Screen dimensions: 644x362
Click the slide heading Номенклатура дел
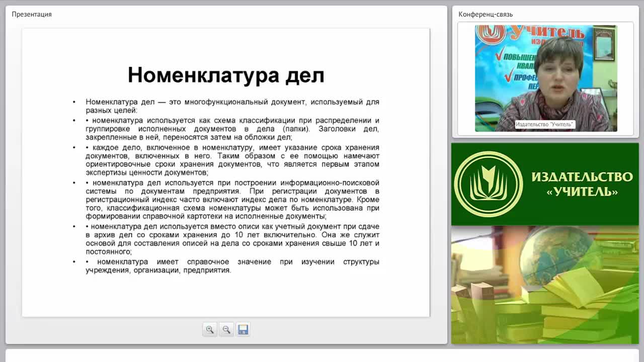coord(226,75)
